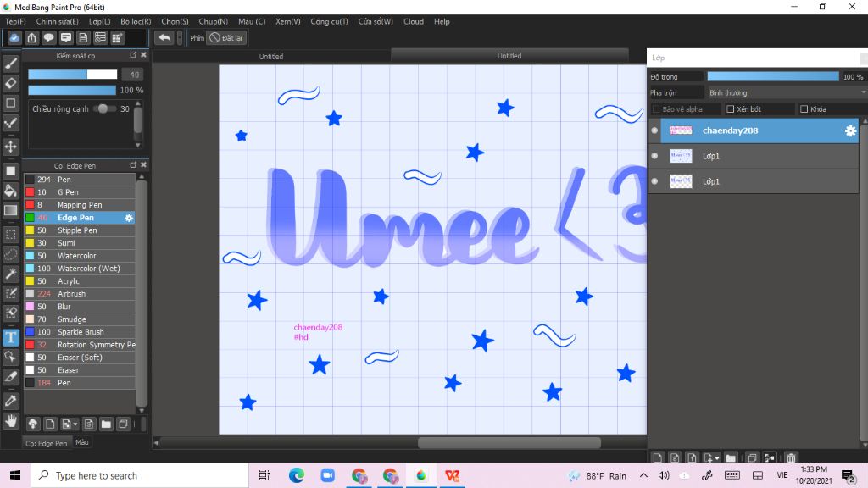Screen dimensions: 868x488
Task: Close the Kiểm soát cọ panel
Action: click(x=143, y=55)
